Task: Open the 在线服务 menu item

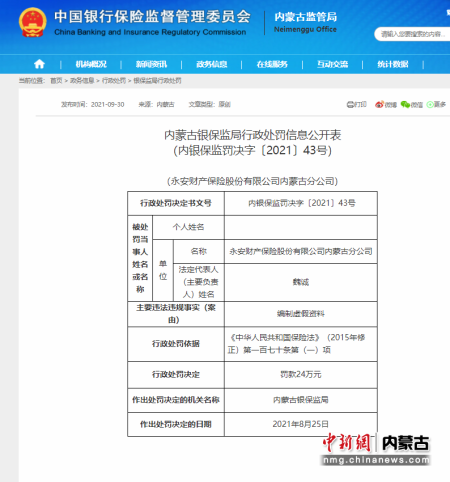Action: click(272, 64)
